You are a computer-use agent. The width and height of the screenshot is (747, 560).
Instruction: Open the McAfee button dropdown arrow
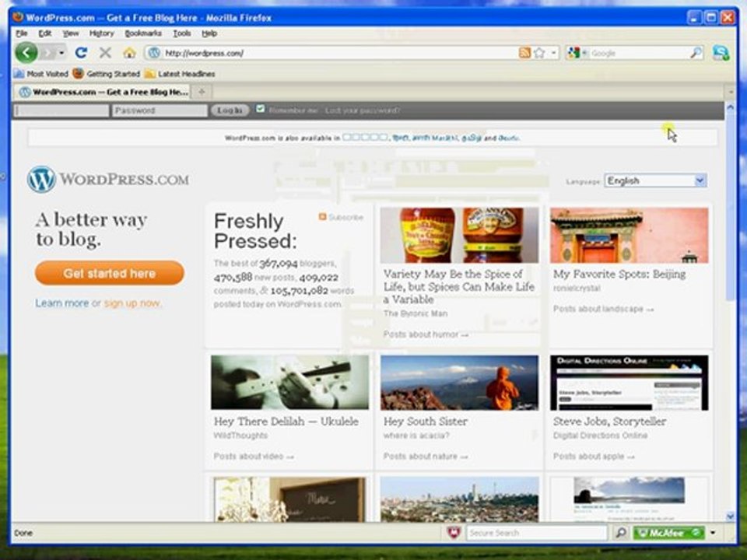tap(713, 533)
